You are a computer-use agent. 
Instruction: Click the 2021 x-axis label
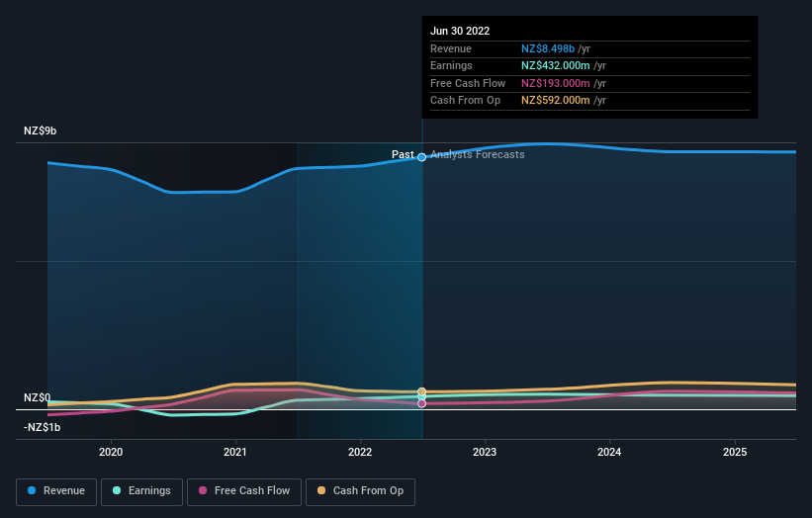(x=235, y=453)
